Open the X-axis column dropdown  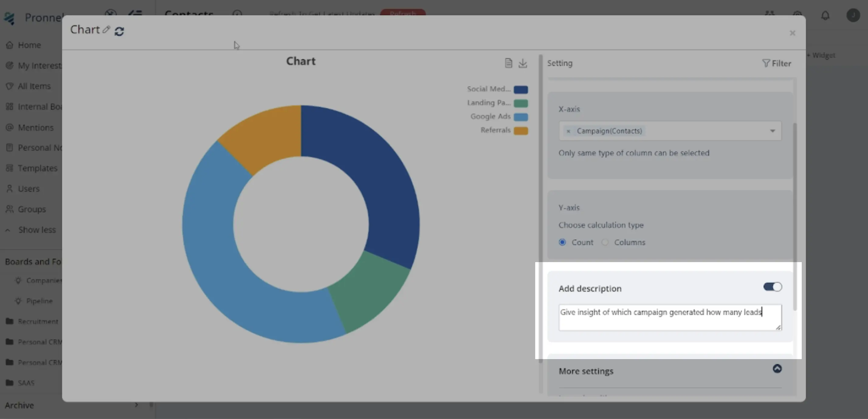point(772,131)
